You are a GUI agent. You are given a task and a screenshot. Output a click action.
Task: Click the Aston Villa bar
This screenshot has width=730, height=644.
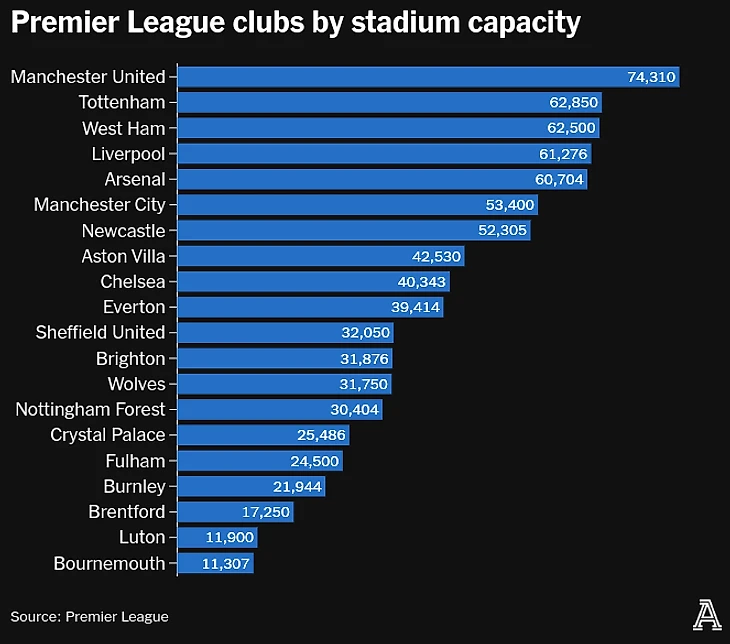click(x=321, y=256)
